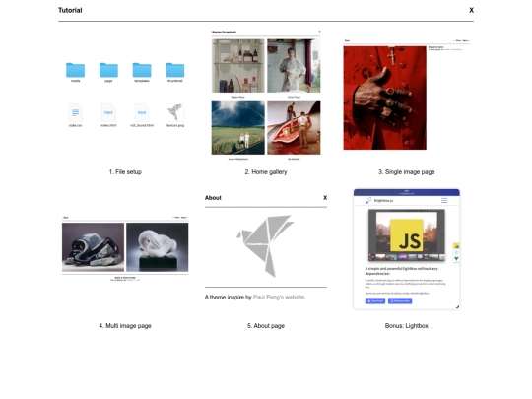The width and height of the screenshot is (532, 399).
Task: Click the "1. File setup" caption
Action: [x=125, y=172]
